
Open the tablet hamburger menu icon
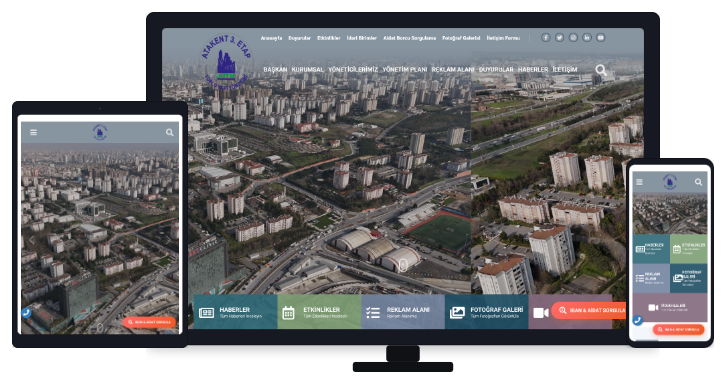[33, 132]
